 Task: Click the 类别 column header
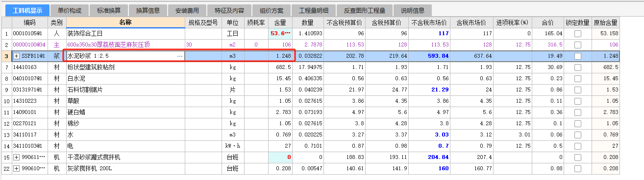[x=57, y=22]
